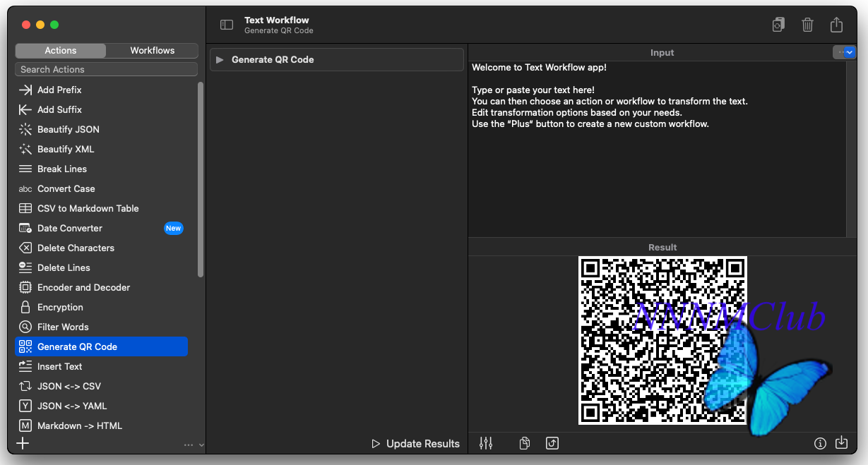The width and height of the screenshot is (868, 465).
Task: Toggle the sidebar visibility icon
Action: click(227, 25)
